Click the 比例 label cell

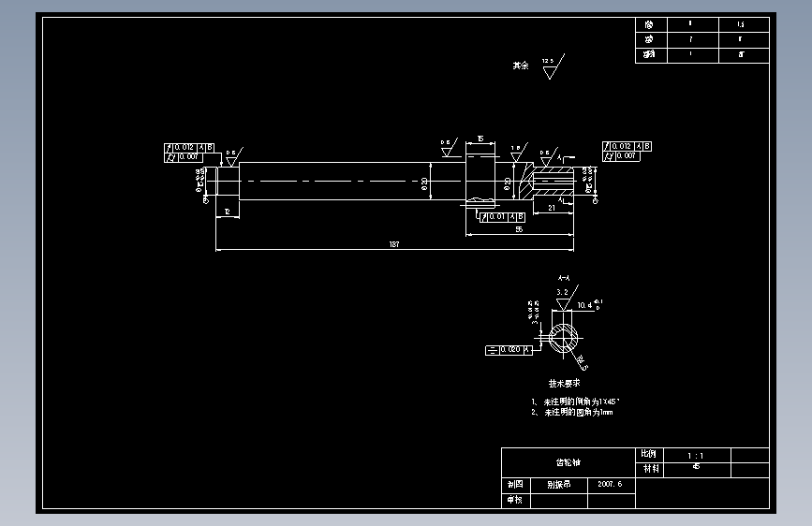coord(649,454)
